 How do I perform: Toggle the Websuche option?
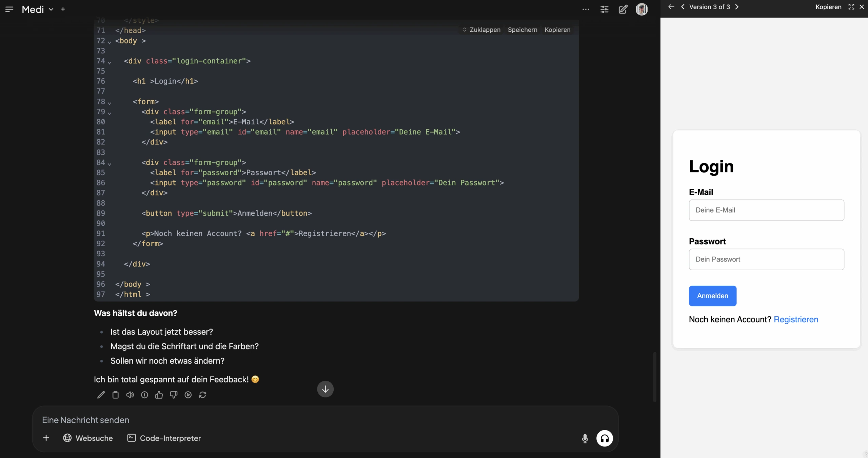tap(88, 438)
